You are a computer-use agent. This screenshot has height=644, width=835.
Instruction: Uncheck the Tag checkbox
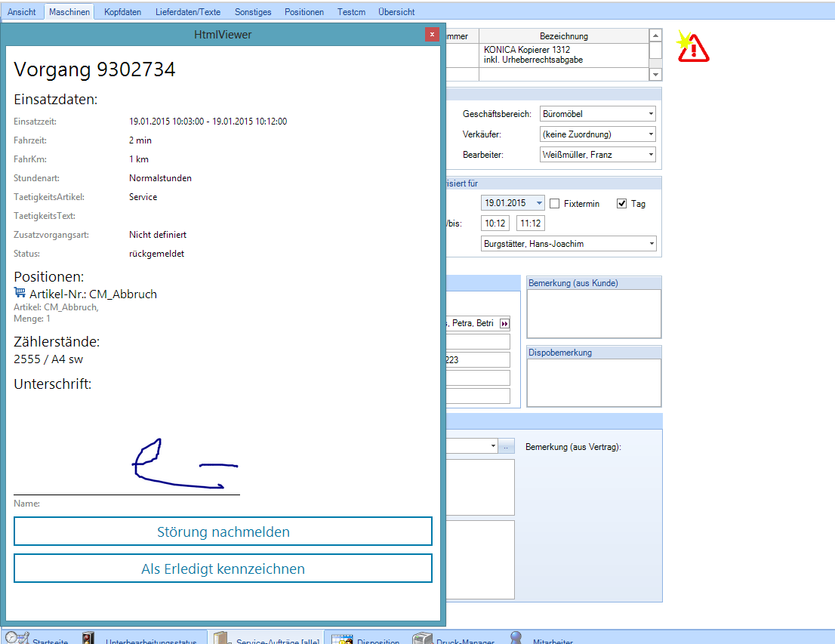pos(622,204)
